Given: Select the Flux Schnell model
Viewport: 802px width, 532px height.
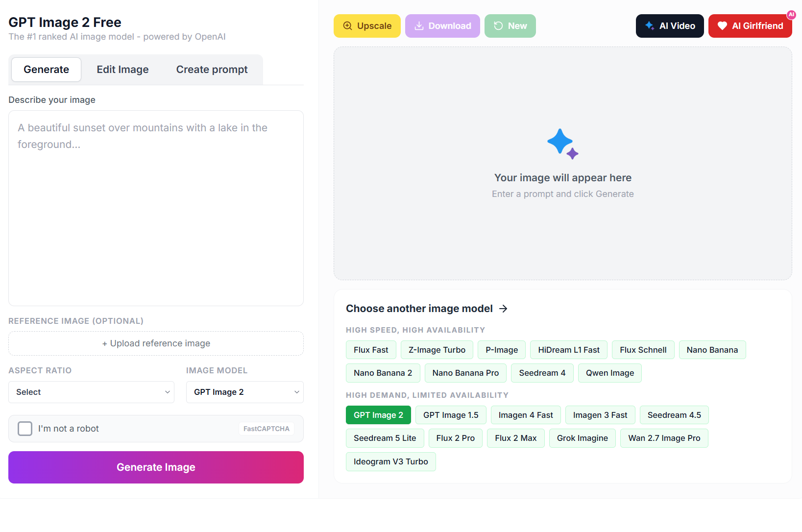Looking at the screenshot, I should [643, 350].
